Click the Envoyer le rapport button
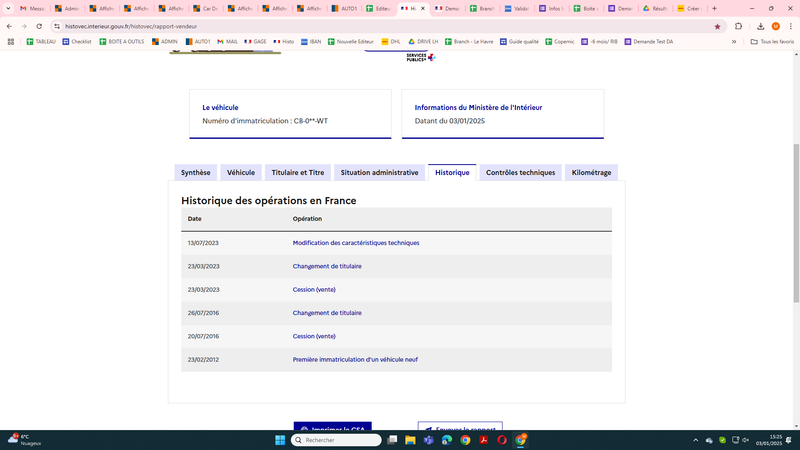 click(x=460, y=427)
